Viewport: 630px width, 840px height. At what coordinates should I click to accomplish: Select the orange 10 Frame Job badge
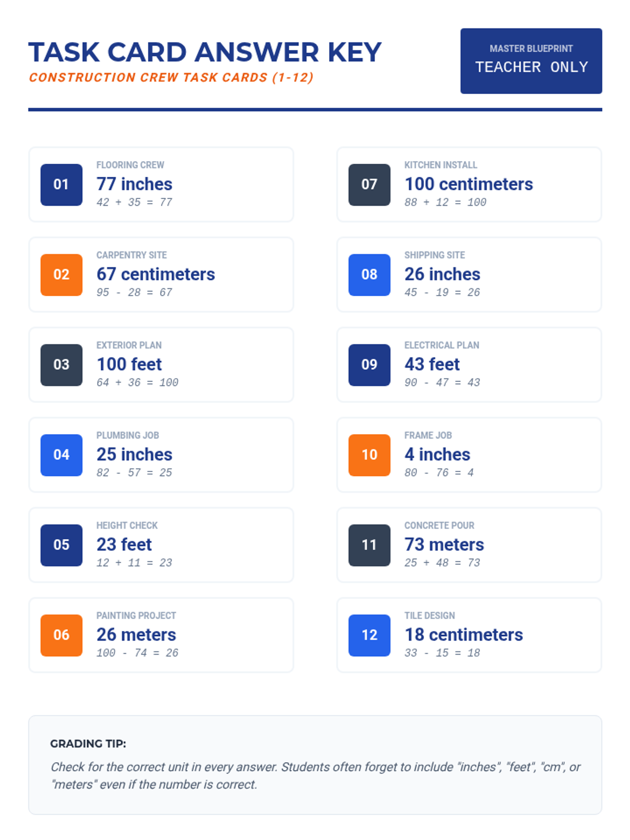click(369, 455)
